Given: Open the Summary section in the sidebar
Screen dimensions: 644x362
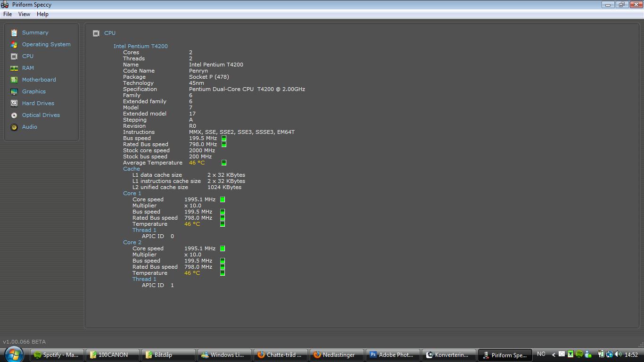Looking at the screenshot, I should pos(35,33).
